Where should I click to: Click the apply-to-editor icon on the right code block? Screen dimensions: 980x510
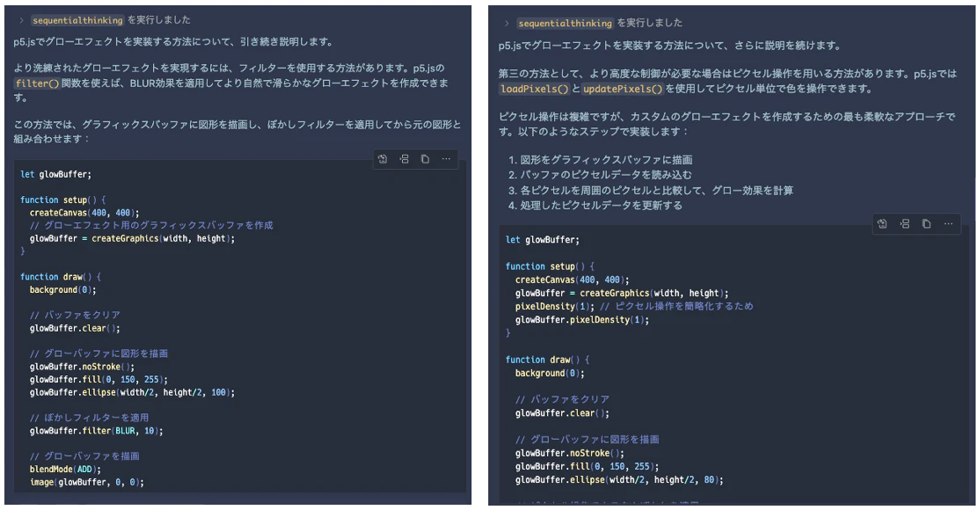881,223
